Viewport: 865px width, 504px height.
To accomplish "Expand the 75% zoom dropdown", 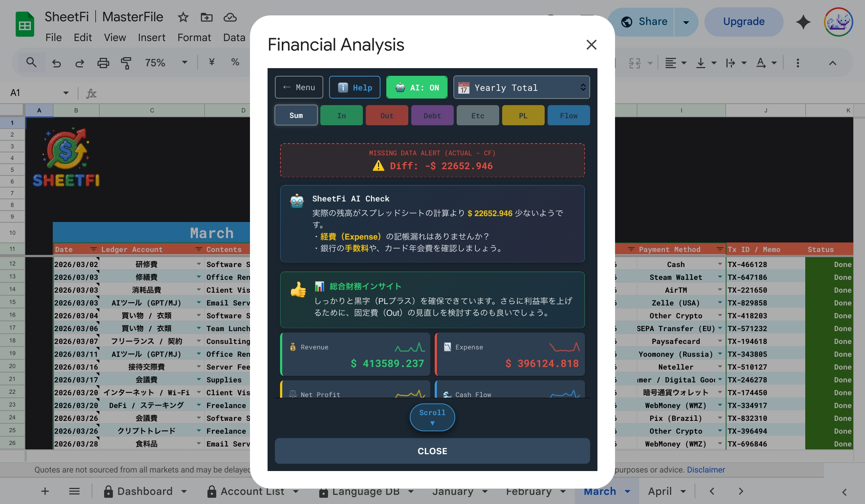I will [x=184, y=63].
